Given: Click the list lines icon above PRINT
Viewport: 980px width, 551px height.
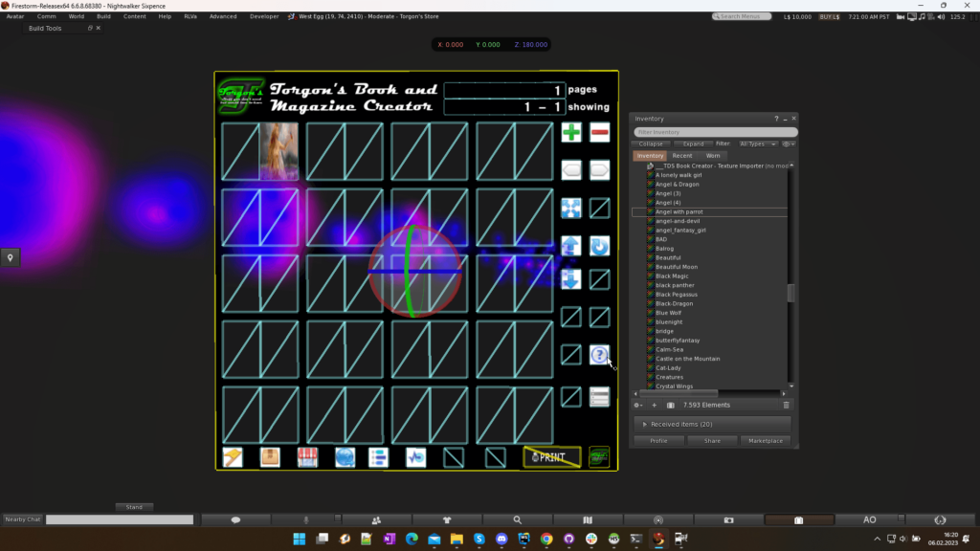Looking at the screenshot, I should tap(599, 397).
